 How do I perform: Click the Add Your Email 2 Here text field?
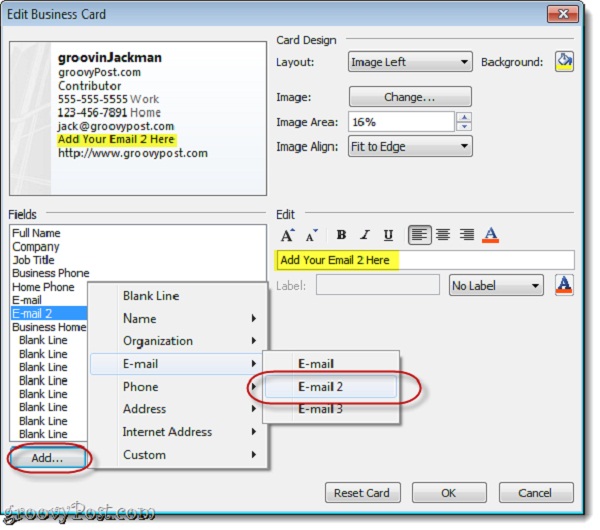point(425,260)
